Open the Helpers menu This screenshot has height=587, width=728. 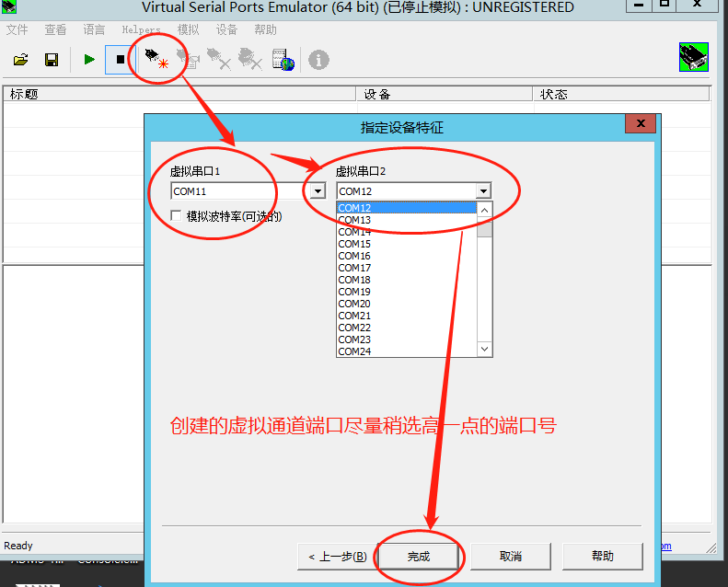click(x=141, y=29)
